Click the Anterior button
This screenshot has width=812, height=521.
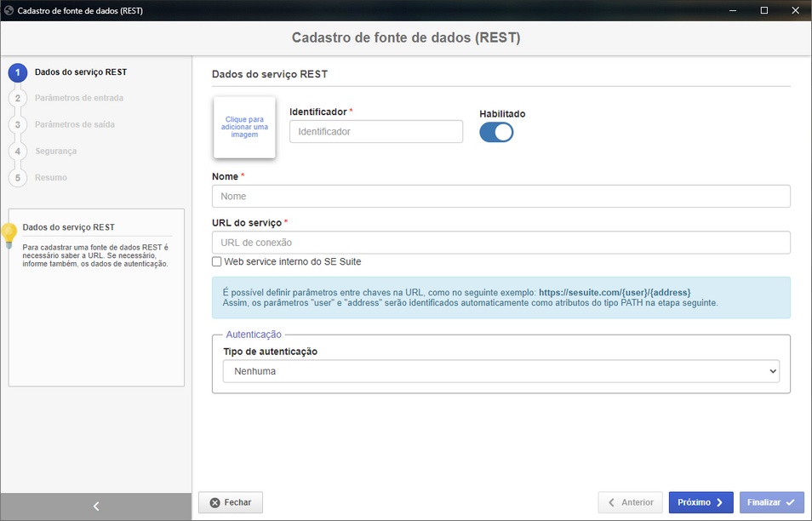click(x=630, y=502)
